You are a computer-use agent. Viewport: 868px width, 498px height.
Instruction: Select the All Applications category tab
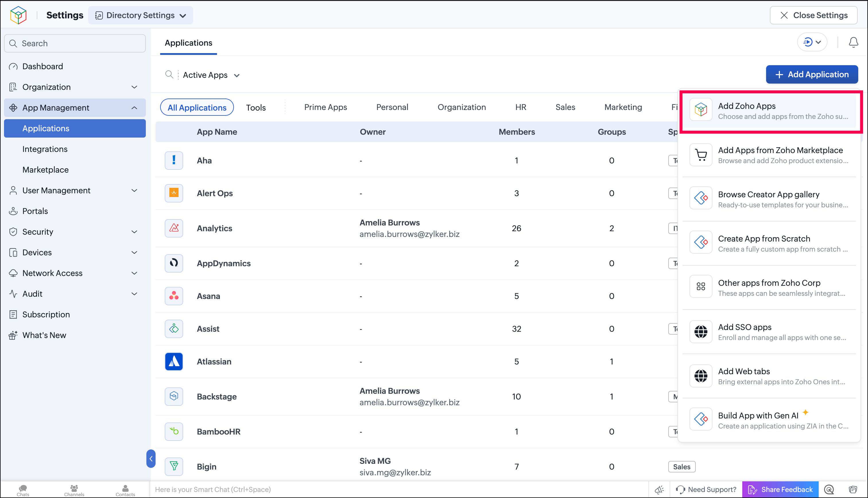point(197,107)
